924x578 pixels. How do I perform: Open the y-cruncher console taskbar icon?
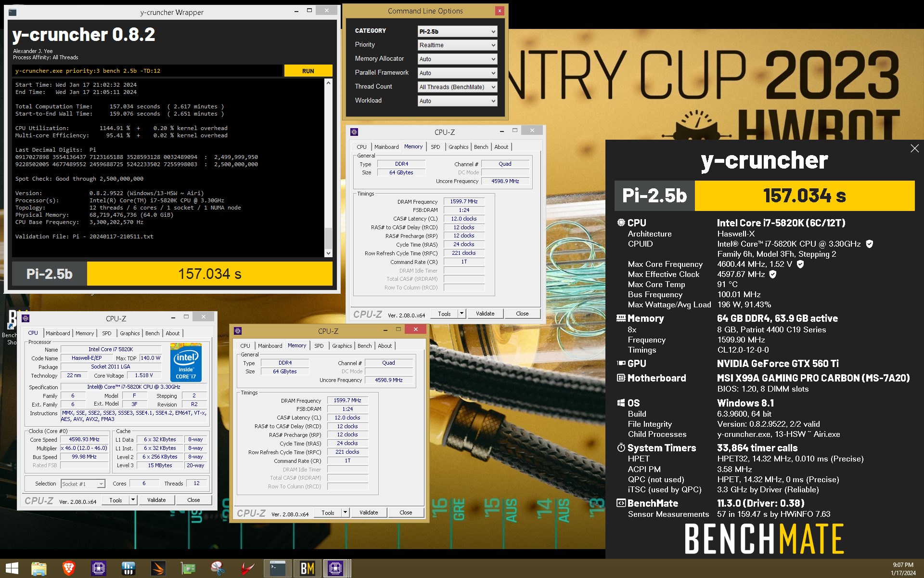[278, 569]
